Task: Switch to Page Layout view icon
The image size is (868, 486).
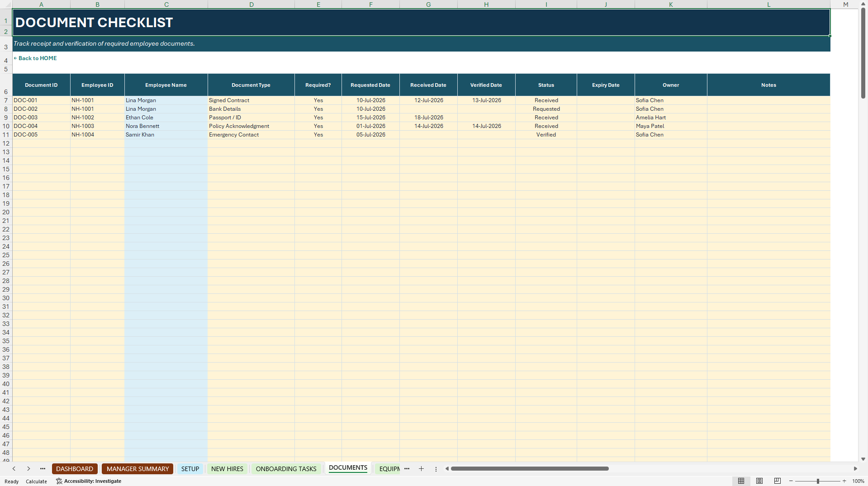Action: click(759, 481)
